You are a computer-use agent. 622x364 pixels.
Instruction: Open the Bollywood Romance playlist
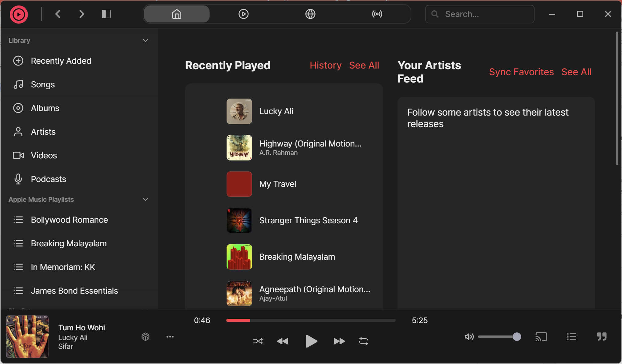coord(69,220)
